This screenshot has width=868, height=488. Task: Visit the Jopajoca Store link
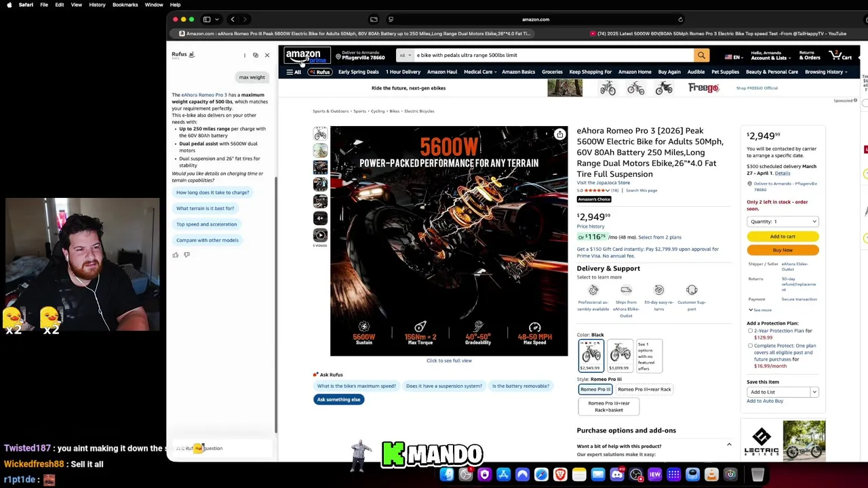(604, 182)
